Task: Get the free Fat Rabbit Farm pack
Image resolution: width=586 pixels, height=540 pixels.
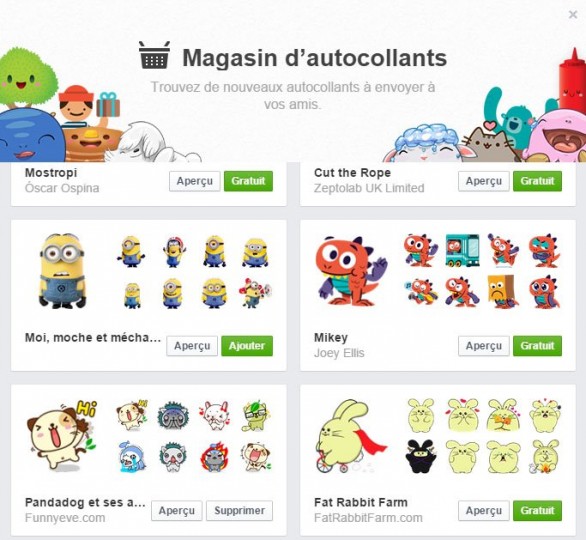Action: (x=537, y=510)
